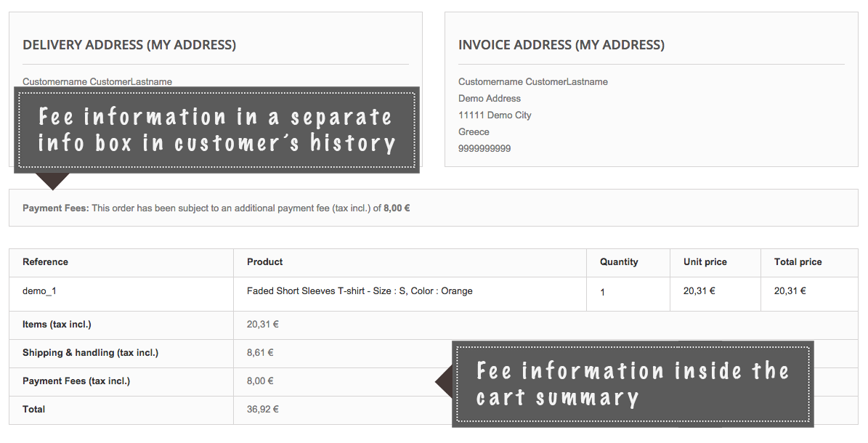
Task: Select the Demo Address line in invoice box
Action: (489, 98)
